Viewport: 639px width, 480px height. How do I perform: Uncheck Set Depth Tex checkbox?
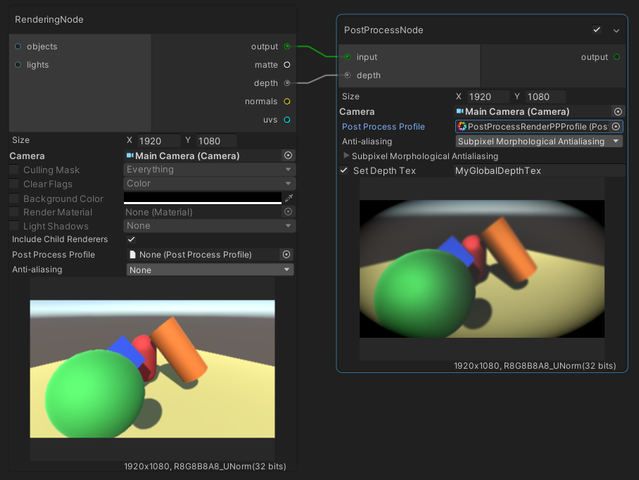click(x=345, y=171)
